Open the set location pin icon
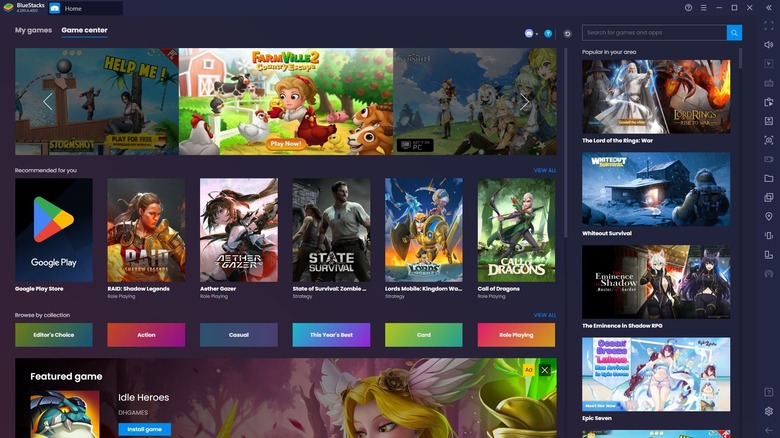The width and height of the screenshot is (780, 438). coord(769,217)
